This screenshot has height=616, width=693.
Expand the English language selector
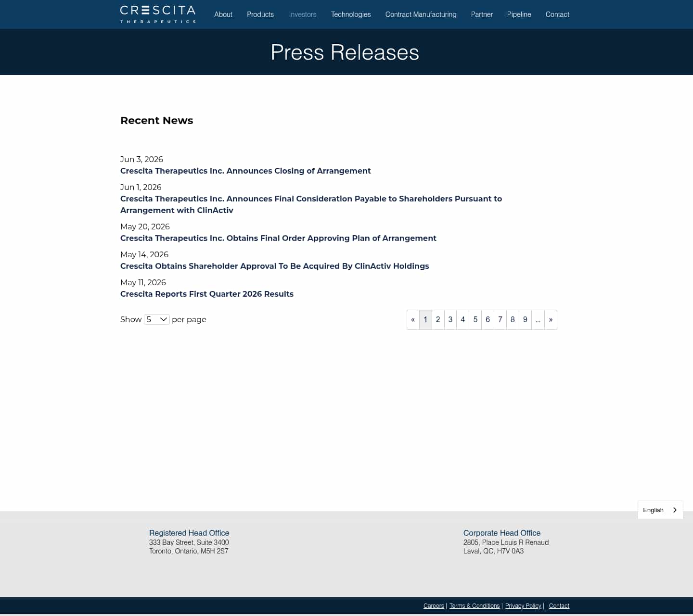click(x=660, y=510)
